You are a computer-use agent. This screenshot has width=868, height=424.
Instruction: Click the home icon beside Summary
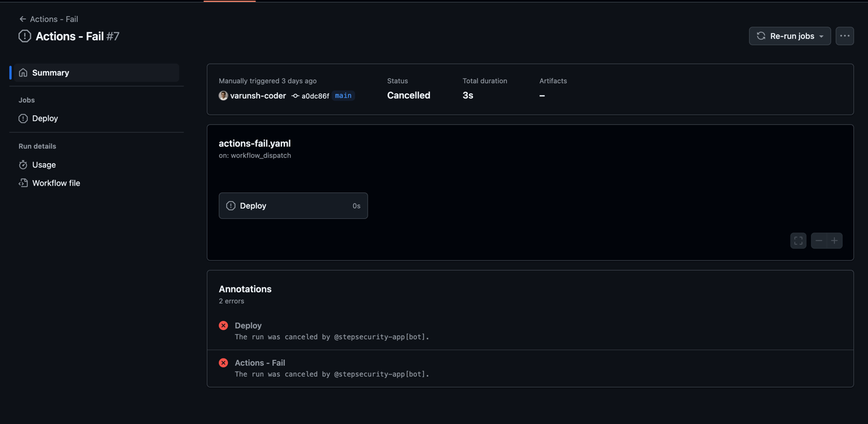[23, 73]
